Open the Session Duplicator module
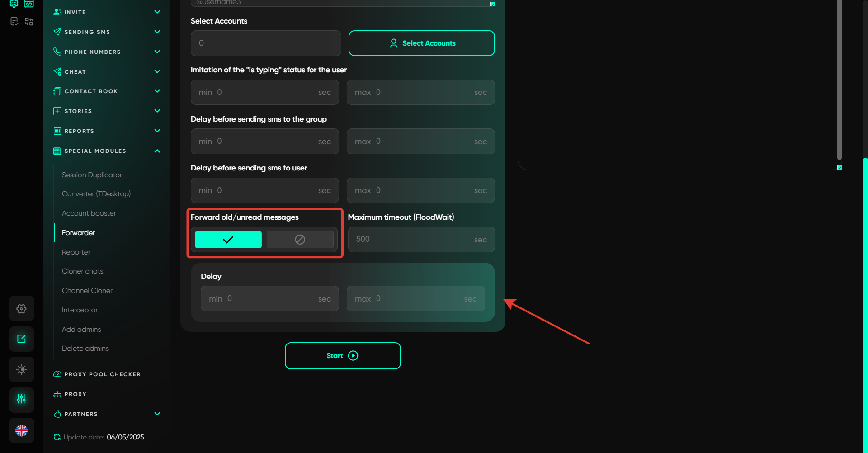868x453 pixels. coord(92,175)
